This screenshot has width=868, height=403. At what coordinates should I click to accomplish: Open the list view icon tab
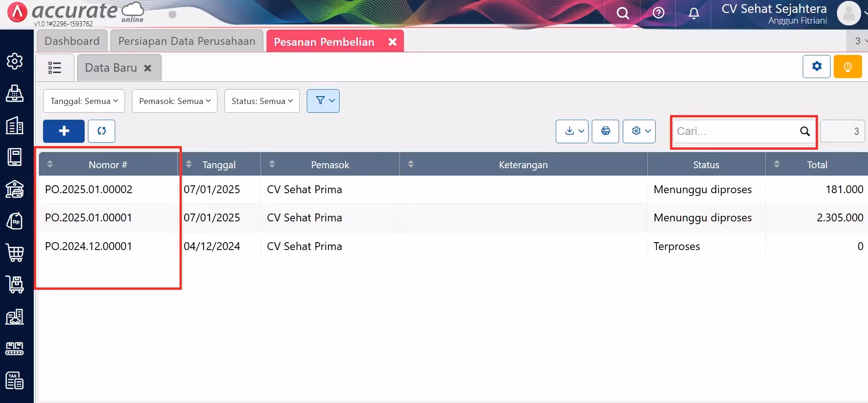[x=55, y=68]
